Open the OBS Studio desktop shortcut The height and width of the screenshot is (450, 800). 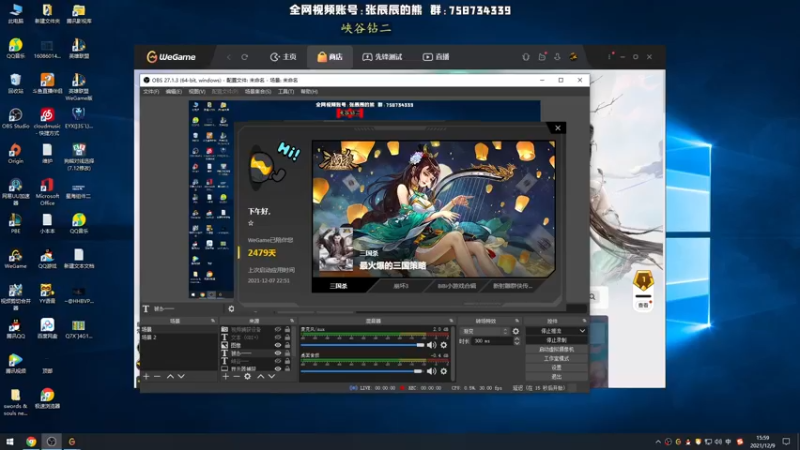point(15,118)
